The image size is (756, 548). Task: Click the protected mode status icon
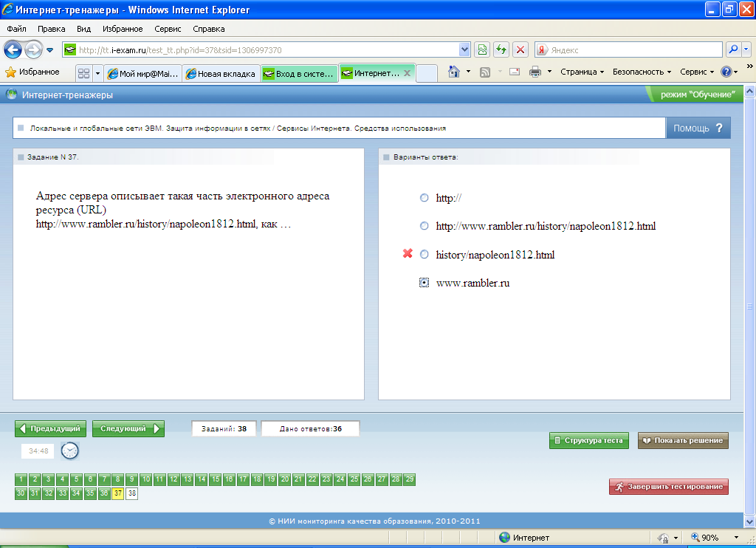click(664, 538)
